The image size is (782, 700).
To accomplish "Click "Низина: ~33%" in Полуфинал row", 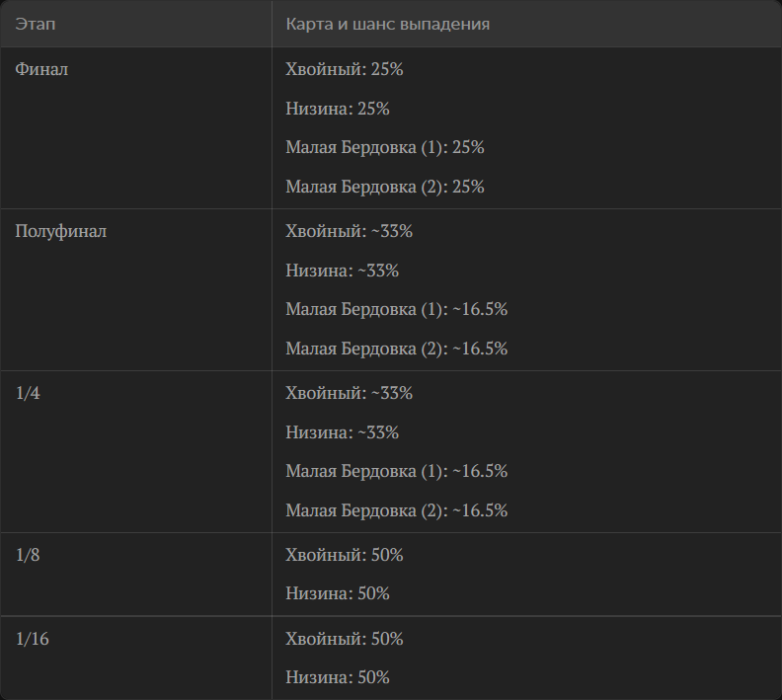I will pos(342,271).
